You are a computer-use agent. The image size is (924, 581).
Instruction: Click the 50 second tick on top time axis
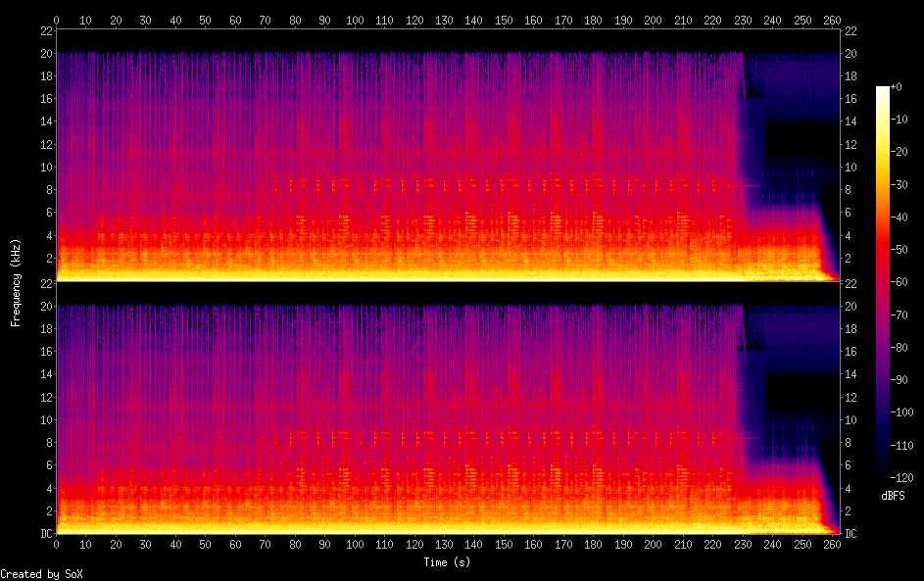(205, 20)
